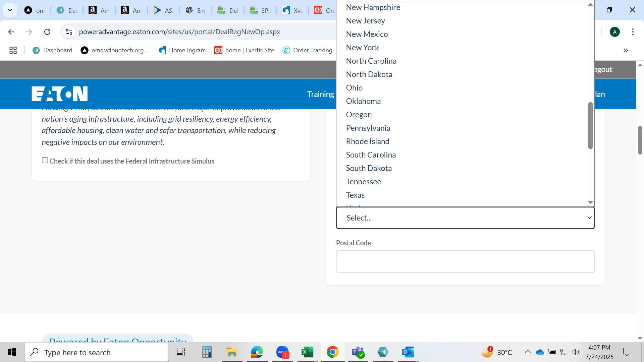Click the dropdown list scrollbar thumb
This screenshot has width=644, height=362.
[590, 125]
